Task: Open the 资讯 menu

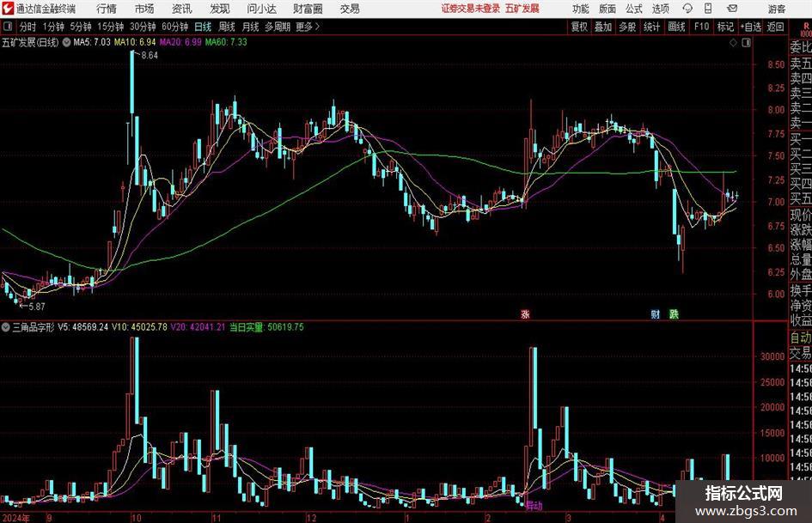Action: [x=182, y=9]
